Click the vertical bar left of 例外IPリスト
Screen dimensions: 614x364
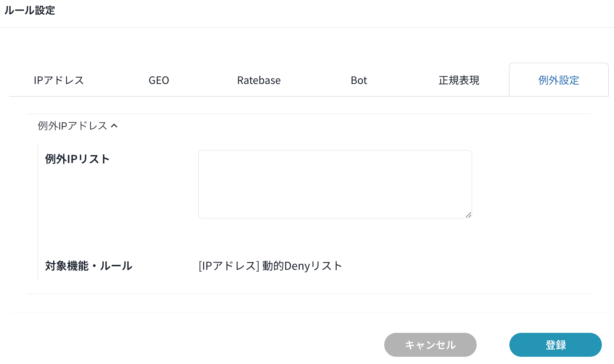(38, 211)
